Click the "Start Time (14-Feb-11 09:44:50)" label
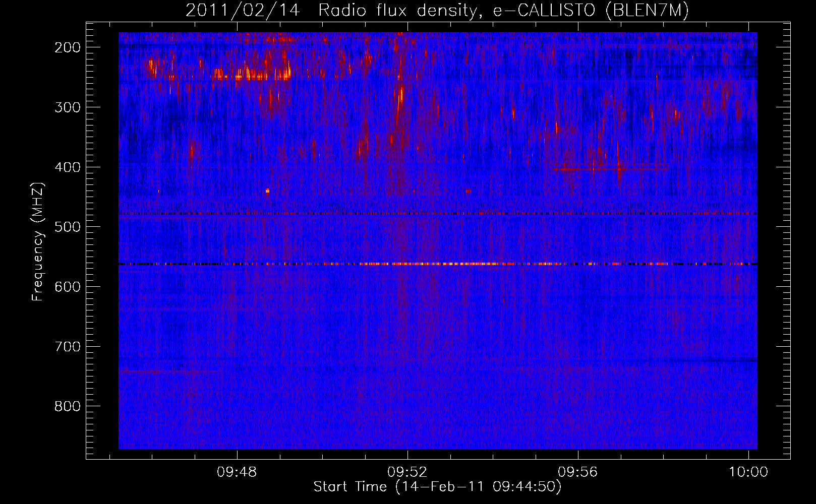 point(437,487)
